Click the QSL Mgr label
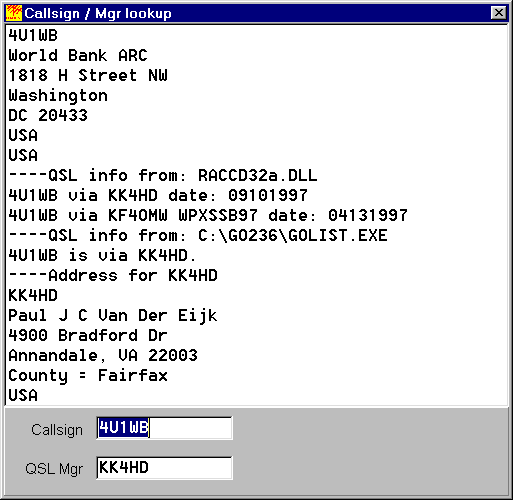This screenshot has width=513, height=500. (x=54, y=469)
